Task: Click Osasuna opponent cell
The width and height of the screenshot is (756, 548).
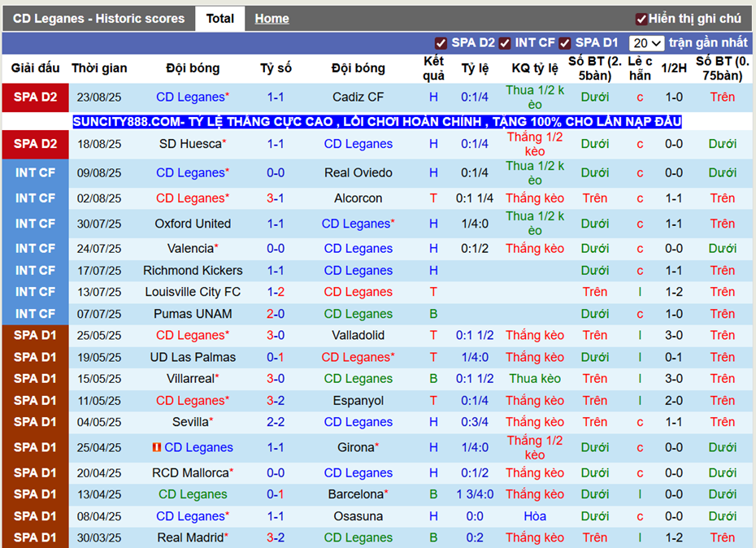Action: coord(358,516)
